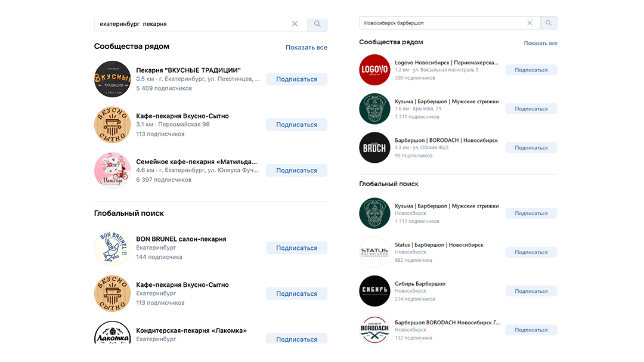
Task: Open the BRDCH black logo avatar
Action: point(374,147)
